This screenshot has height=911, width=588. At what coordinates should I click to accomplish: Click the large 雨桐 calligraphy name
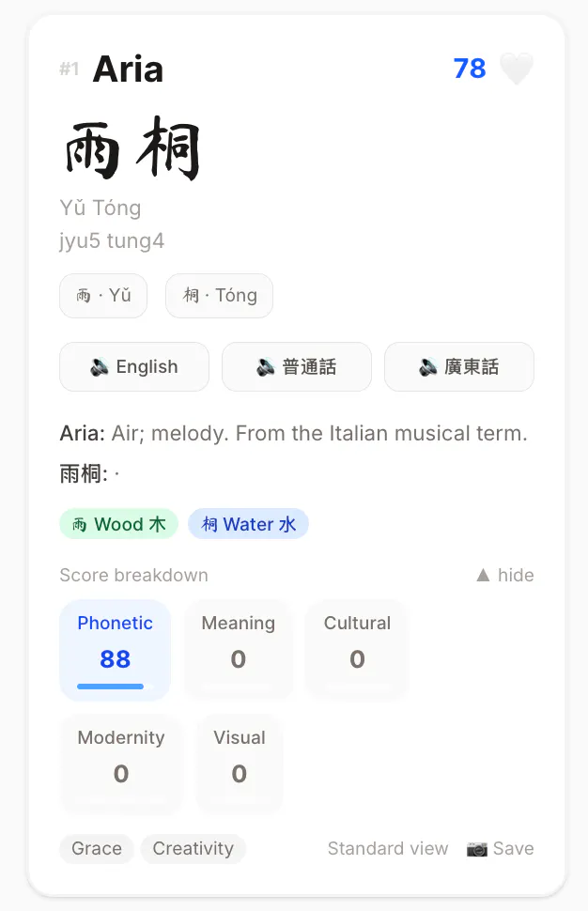(x=132, y=148)
